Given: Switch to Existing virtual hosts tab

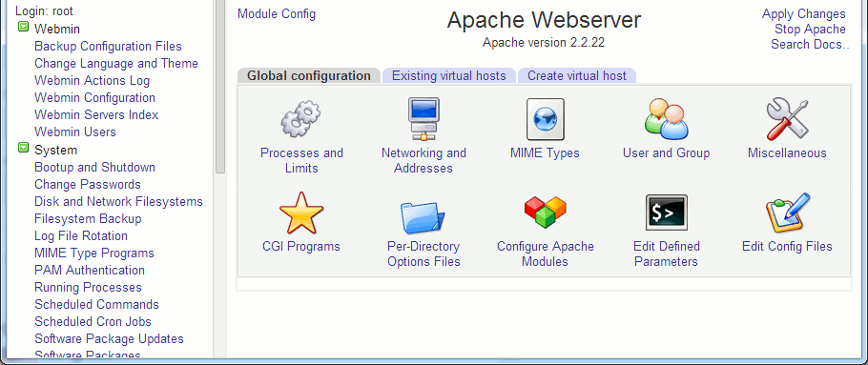Looking at the screenshot, I should (x=449, y=76).
